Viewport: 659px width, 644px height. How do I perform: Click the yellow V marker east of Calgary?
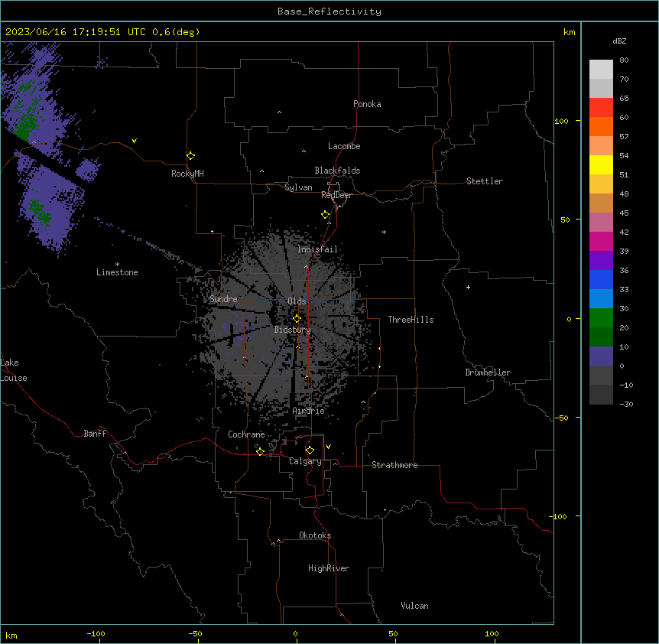click(x=328, y=447)
